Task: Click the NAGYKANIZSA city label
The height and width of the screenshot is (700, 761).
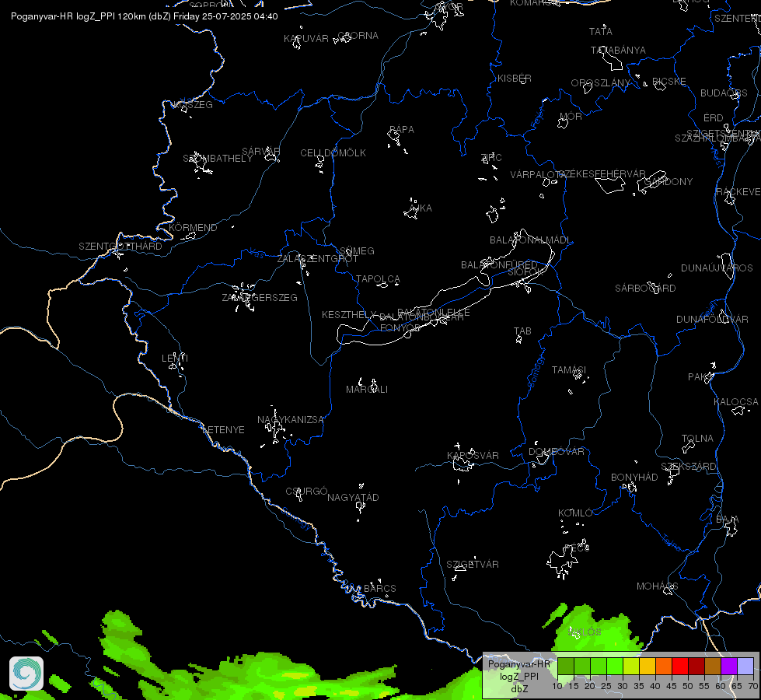Action: click(290, 420)
